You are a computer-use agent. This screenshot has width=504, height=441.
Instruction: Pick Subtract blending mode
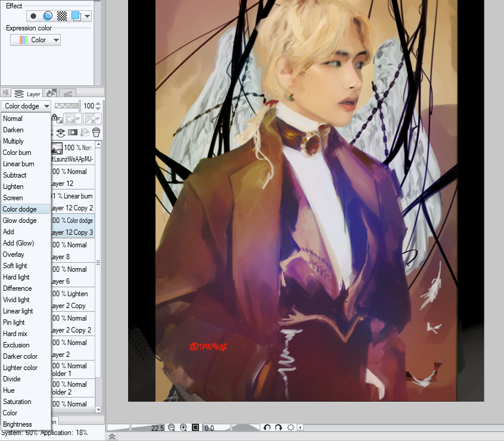point(26,175)
